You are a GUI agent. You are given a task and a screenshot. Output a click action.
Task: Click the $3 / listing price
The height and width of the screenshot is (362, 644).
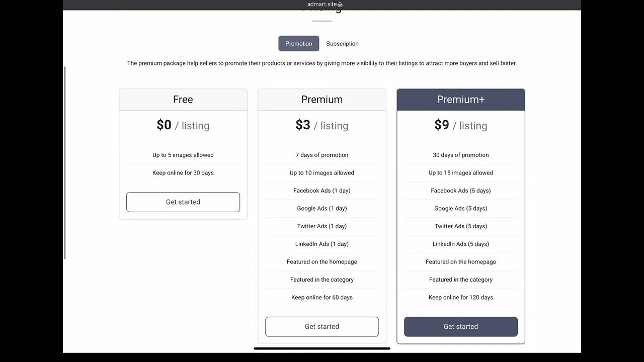pyautogui.click(x=322, y=125)
